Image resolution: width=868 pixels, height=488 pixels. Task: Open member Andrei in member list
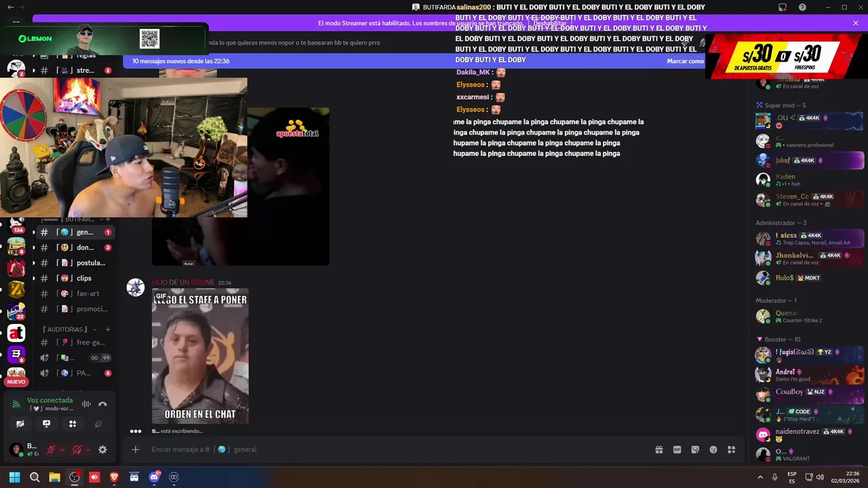coord(809,374)
